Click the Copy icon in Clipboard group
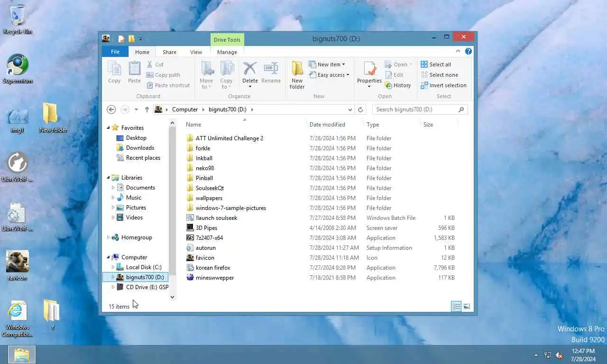Image resolution: width=607 pixels, height=364 pixels. [x=114, y=73]
